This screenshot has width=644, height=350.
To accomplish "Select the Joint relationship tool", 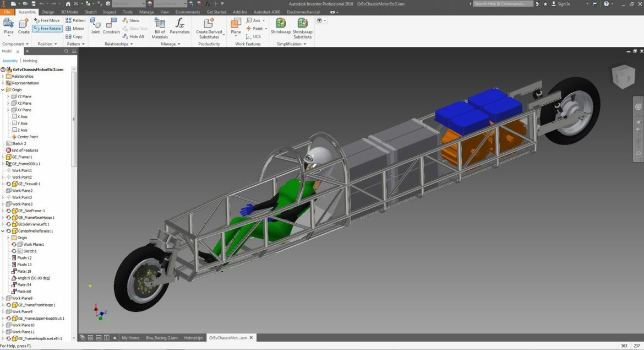I will click(95, 23).
